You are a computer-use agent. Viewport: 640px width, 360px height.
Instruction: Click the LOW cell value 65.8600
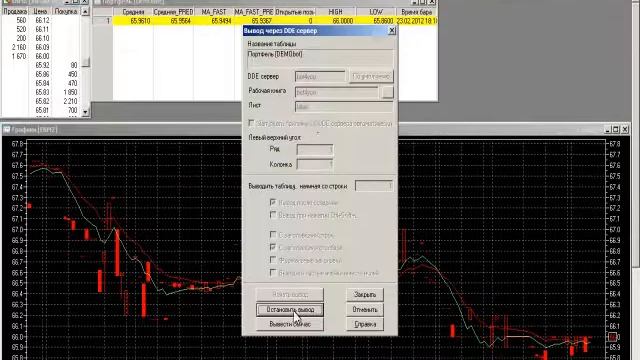point(383,21)
